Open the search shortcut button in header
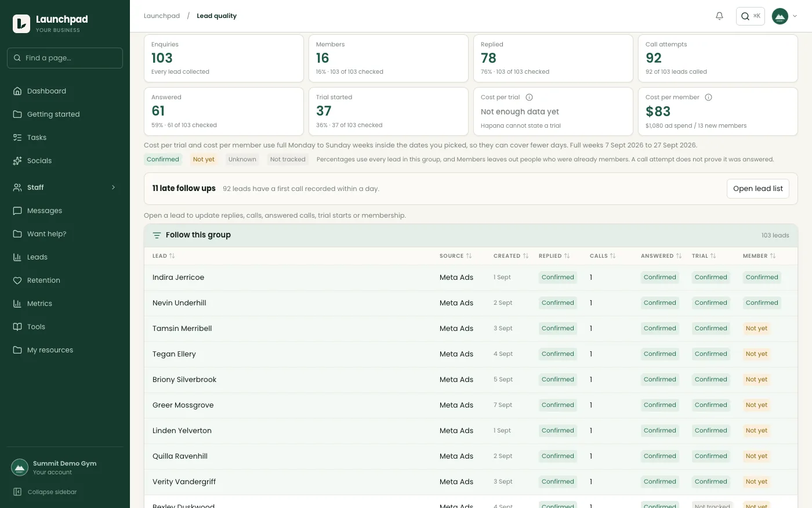Image resolution: width=812 pixels, height=508 pixels. click(751, 16)
